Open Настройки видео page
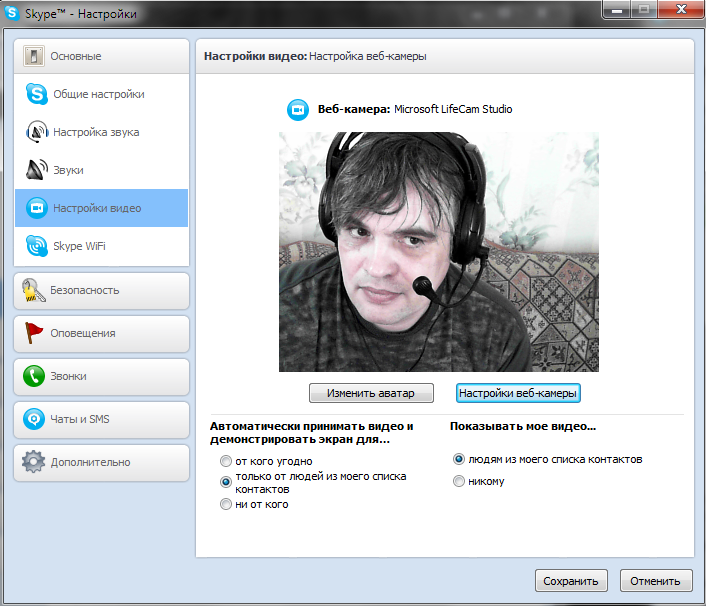 102,208
